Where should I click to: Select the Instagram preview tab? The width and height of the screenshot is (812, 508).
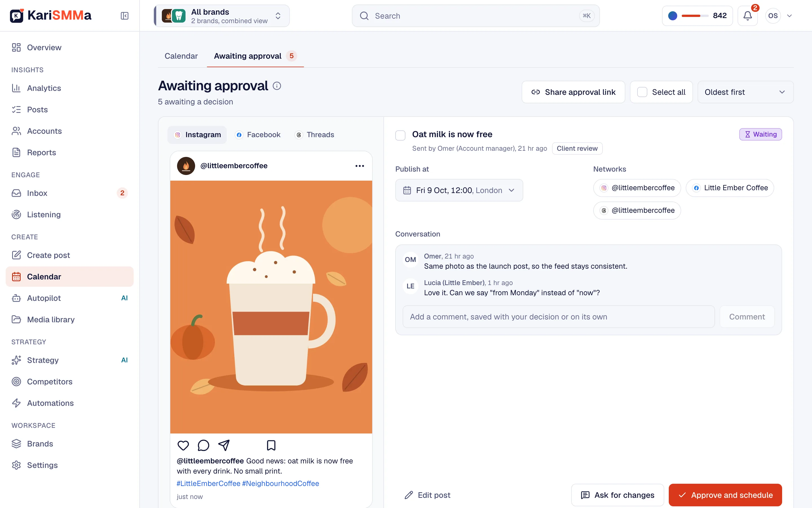pos(197,135)
